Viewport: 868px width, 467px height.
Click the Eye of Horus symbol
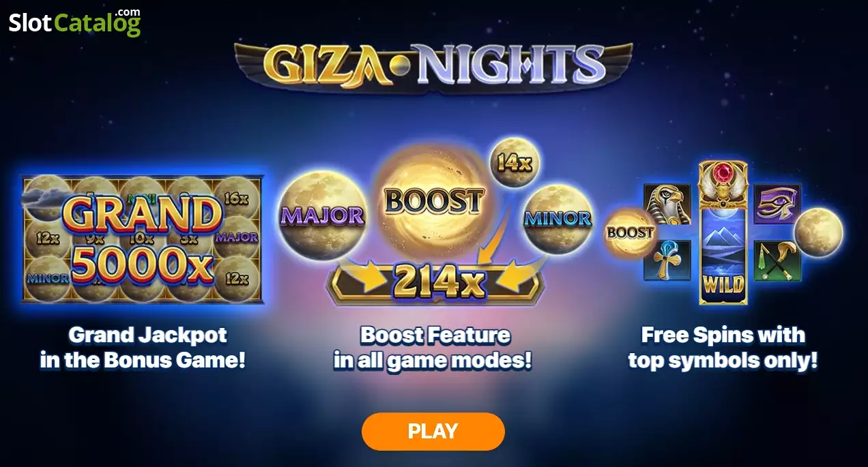pyautogui.click(x=777, y=204)
